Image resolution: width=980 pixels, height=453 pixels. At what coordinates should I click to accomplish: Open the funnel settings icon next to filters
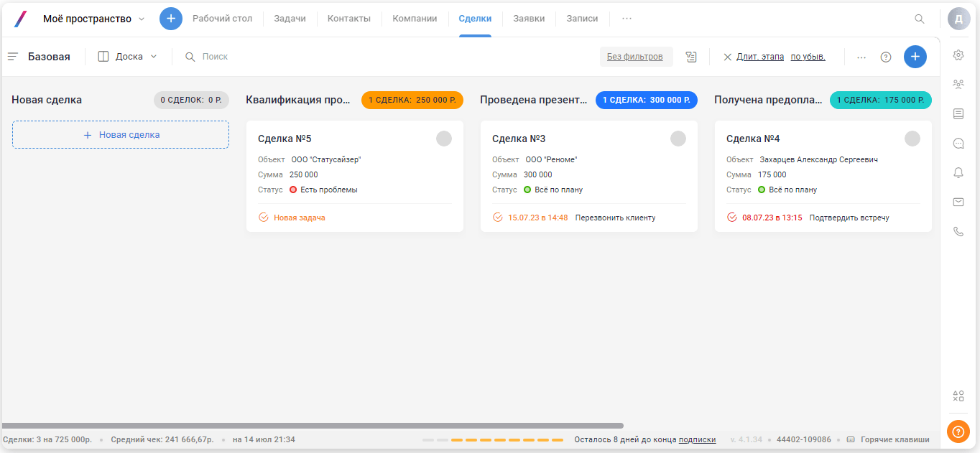click(690, 56)
